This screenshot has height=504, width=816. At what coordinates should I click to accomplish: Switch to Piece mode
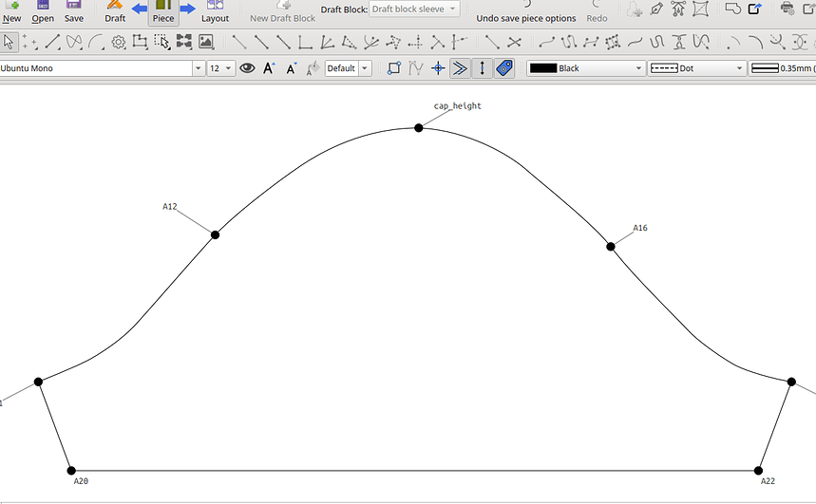point(162,12)
